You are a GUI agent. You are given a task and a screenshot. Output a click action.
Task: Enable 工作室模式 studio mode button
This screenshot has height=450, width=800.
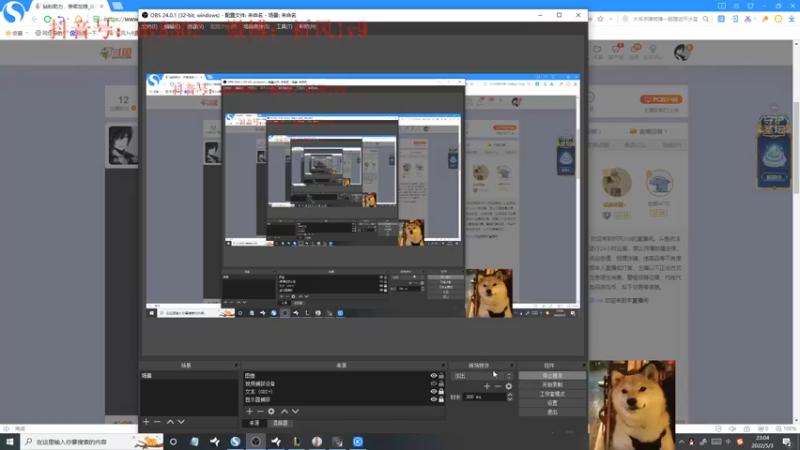click(x=552, y=394)
